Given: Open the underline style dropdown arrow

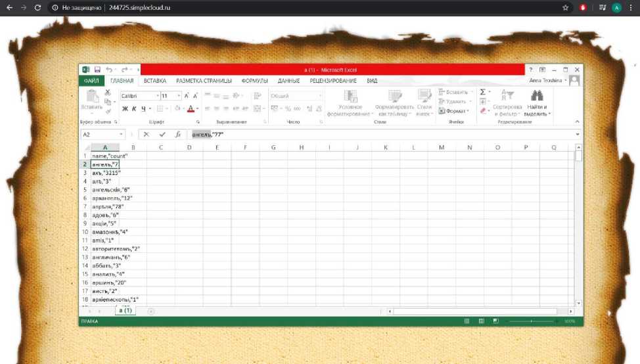Looking at the screenshot, I should [x=150, y=109].
